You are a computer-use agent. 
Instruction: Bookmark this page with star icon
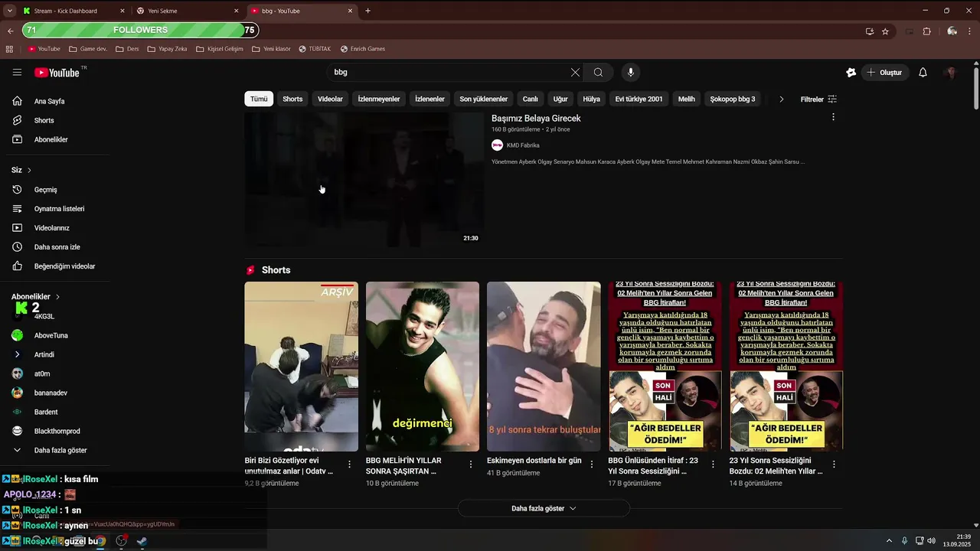[x=885, y=31]
